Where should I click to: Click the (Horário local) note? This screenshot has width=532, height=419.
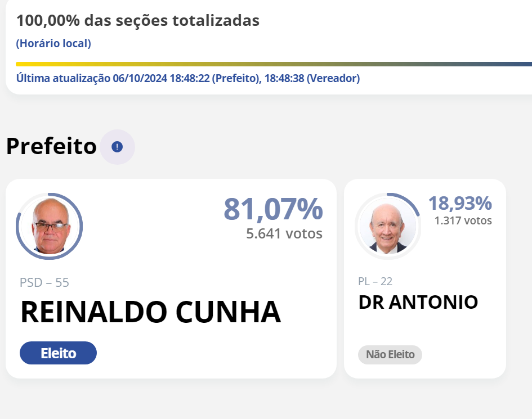(x=53, y=43)
